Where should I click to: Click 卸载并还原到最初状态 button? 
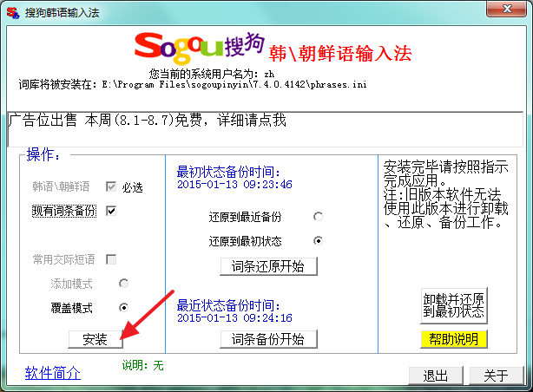(454, 305)
